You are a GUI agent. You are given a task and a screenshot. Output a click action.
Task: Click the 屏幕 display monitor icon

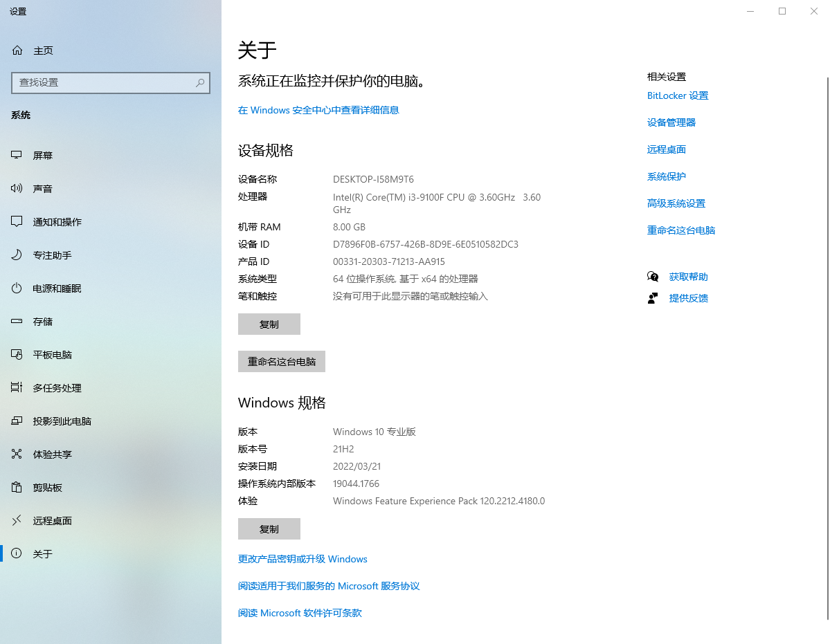tap(17, 155)
